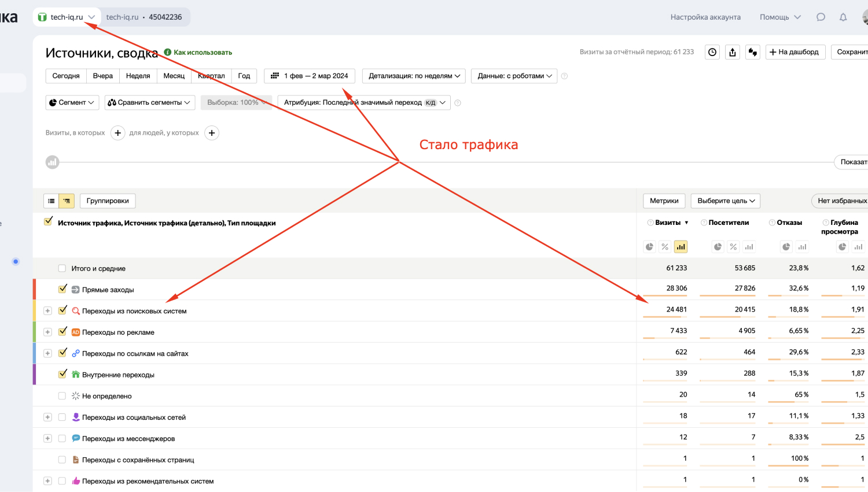Click the На дашборд button
The image size is (868, 492).
(x=795, y=52)
